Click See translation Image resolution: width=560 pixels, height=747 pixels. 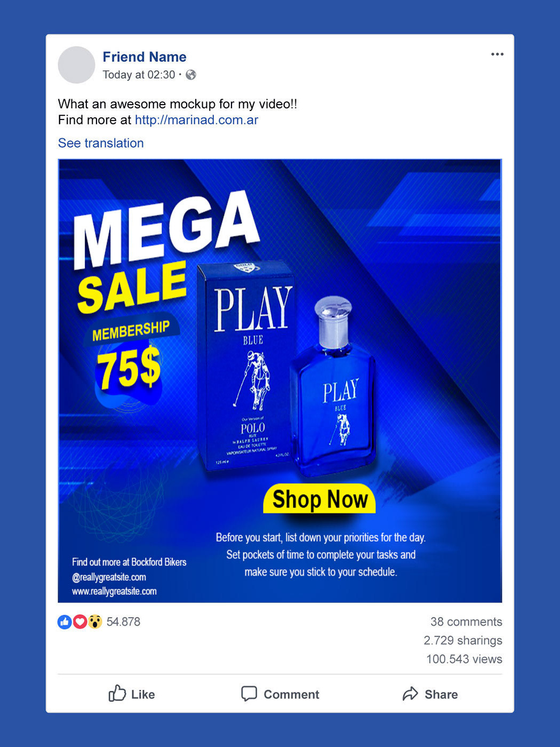coord(101,143)
